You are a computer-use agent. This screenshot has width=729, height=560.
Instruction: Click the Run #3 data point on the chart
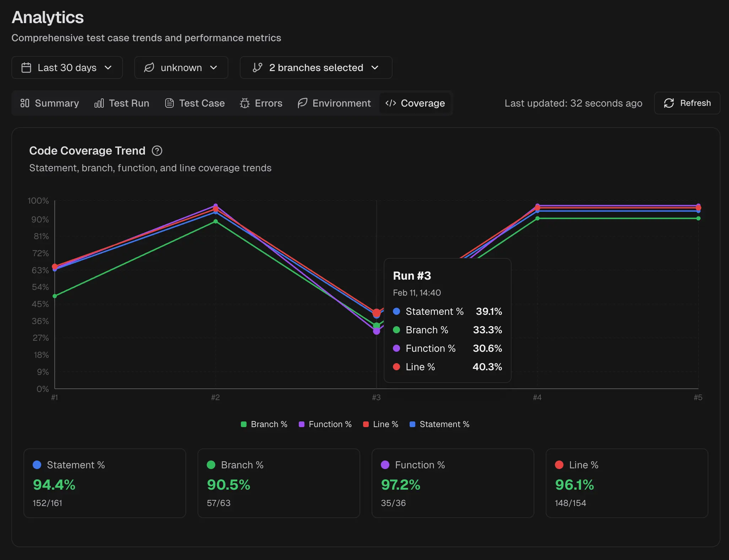click(x=376, y=313)
